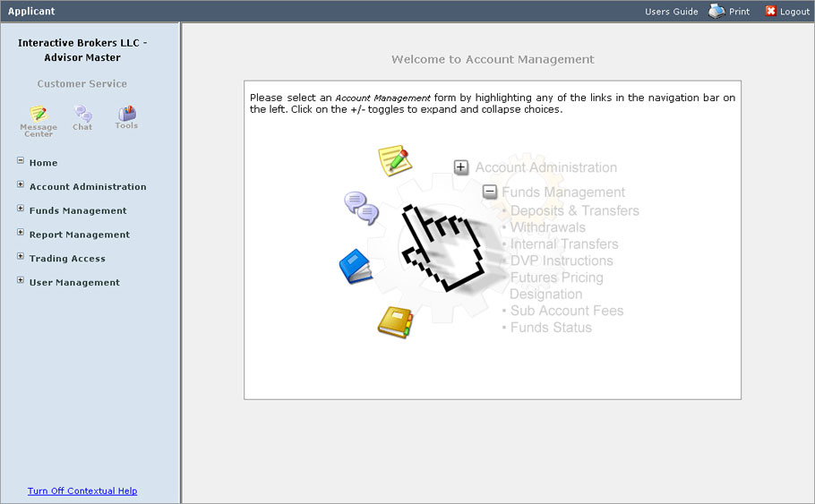Screen dimensions: 815x504
Task: Select Trading Access in the navigation bar
Action: [x=67, y=258]
